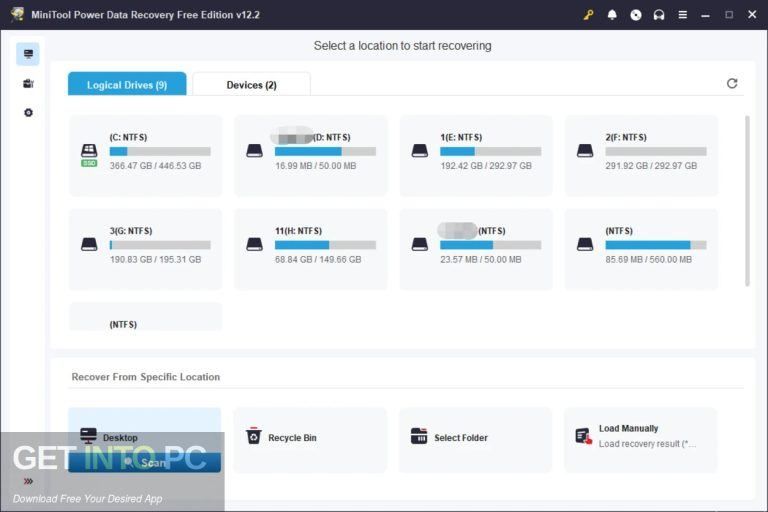Click the 1(E: NTFS) usage bar
The height and width of the screenshot is (512, 768).
[490, 151]
